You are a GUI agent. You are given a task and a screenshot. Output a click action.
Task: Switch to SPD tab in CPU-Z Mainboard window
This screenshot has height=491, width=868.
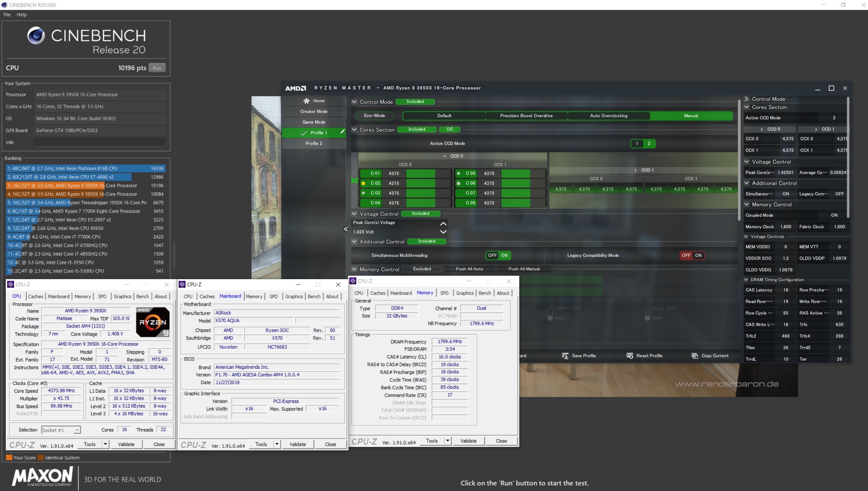click(274, 297)
